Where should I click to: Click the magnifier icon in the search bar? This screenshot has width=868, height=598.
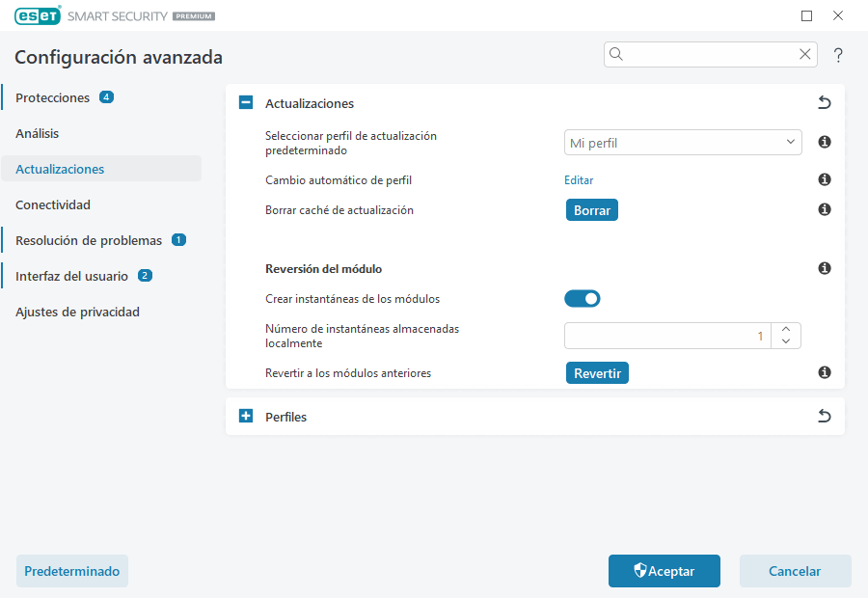[x=616, y=54]
